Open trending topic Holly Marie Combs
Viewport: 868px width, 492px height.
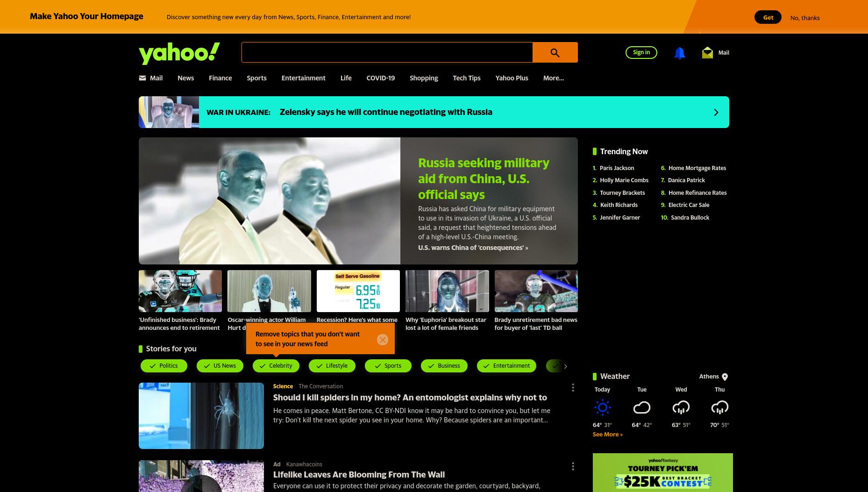click(624, 180)
